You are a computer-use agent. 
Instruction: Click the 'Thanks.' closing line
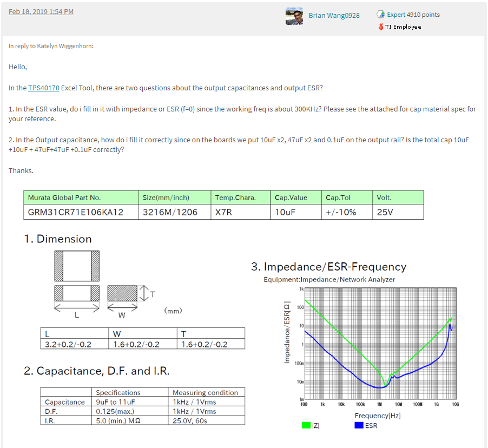click(21, 170)
